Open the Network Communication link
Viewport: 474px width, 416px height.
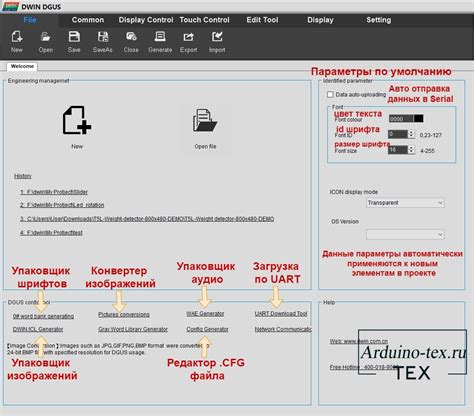point(283,329)
